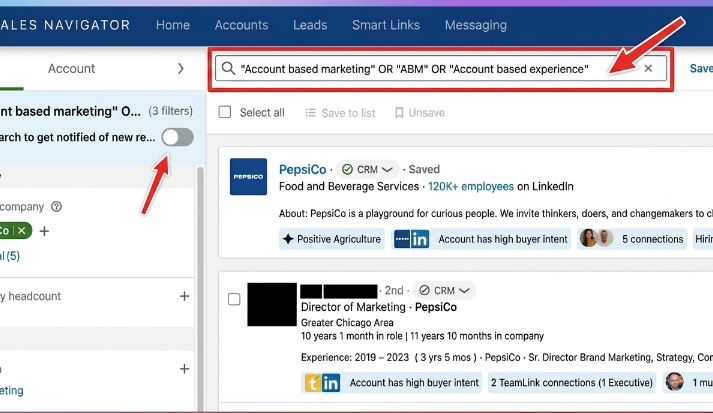713x413 pixels.
Task: Click connection avatars next to 5 connections
Action: point(597,238)
